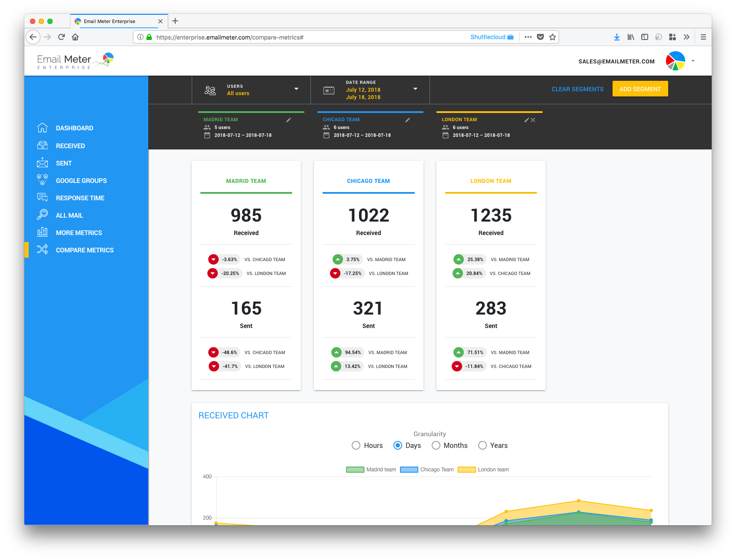Open the Sent metrics section

pyautogui.click(x=43, y=163)
